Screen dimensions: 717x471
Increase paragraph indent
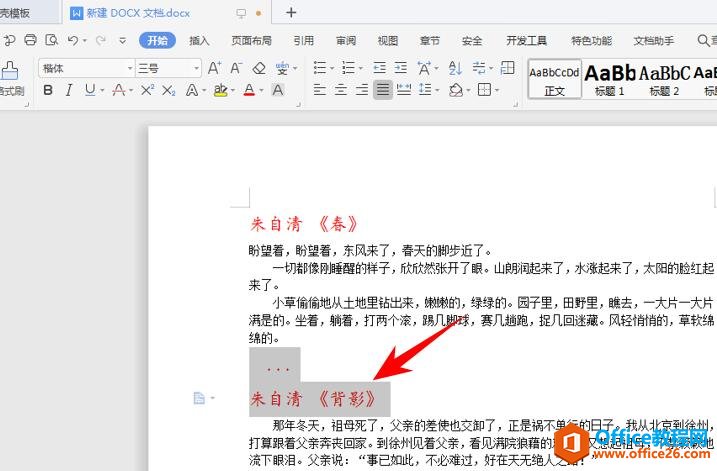[x=401, y=68]
